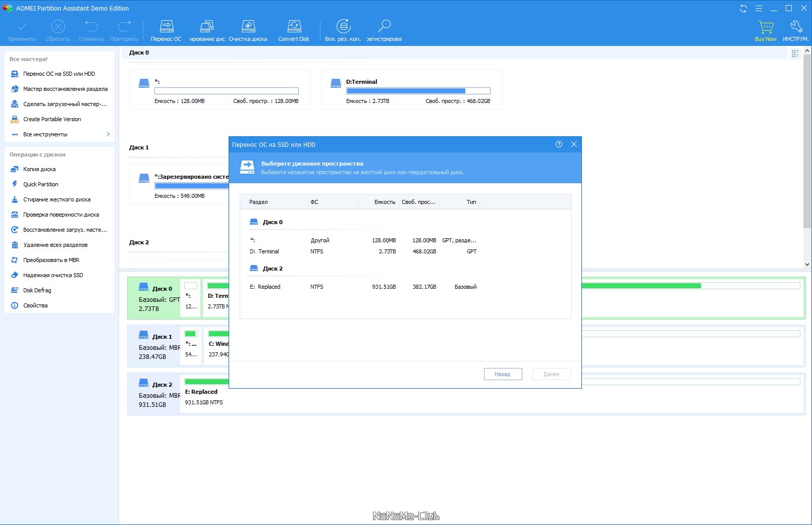Toggle the disk view layout icon

coord(795,54)
